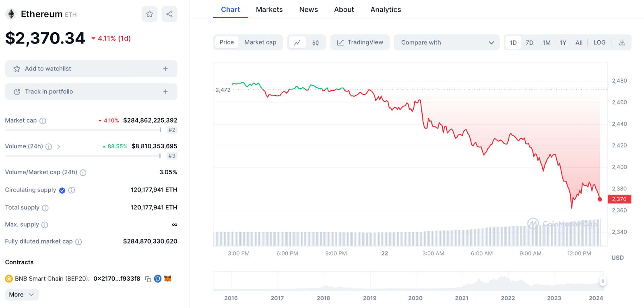
Task: Select the 1D time range
Action: (513, 42)
